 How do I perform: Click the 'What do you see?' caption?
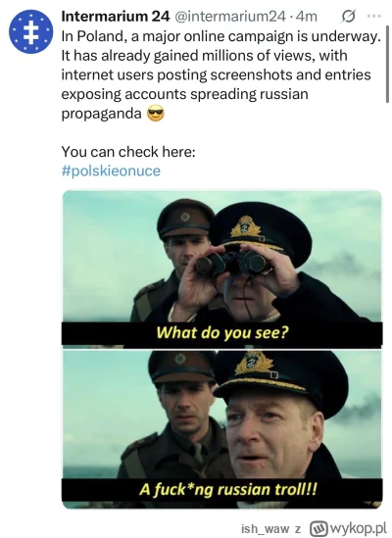point(222,332)
